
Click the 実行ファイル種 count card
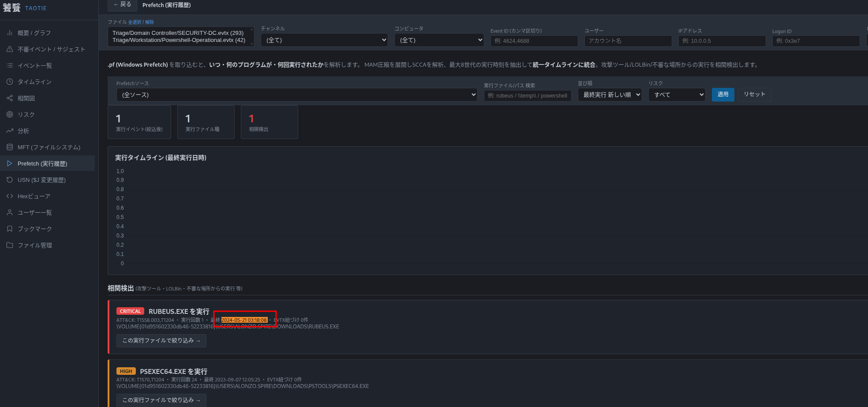click(206, 122)
